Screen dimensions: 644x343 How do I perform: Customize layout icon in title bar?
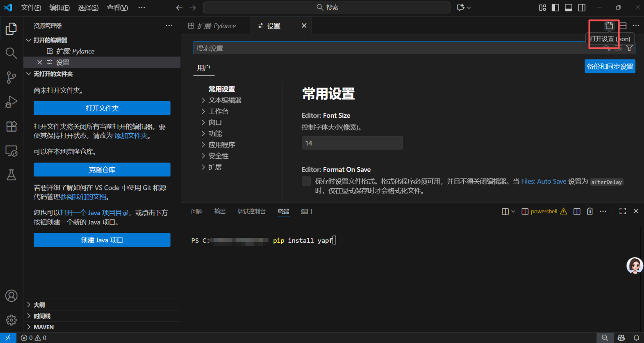pyautogui.click(x=542, y=8)
